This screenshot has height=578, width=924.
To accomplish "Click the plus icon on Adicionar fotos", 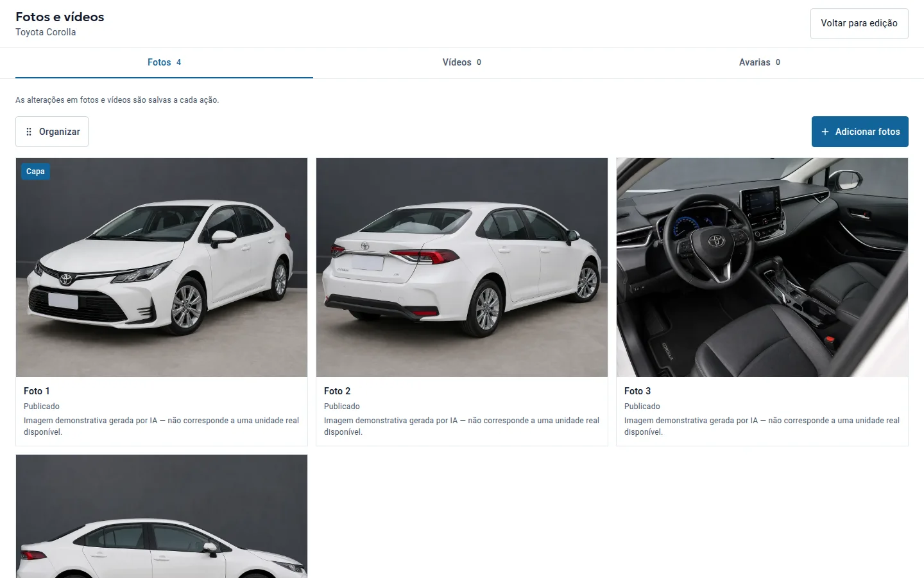I will click(x=825, y=132).
